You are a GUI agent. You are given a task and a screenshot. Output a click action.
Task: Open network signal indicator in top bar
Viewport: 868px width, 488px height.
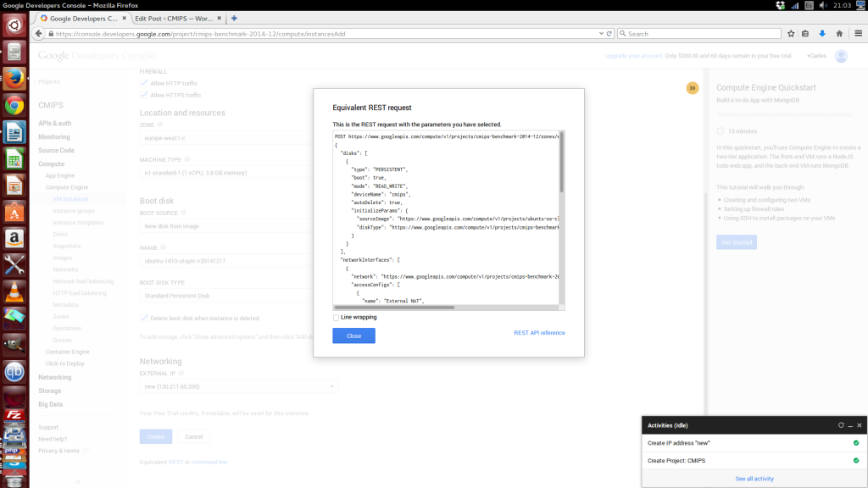795,6
